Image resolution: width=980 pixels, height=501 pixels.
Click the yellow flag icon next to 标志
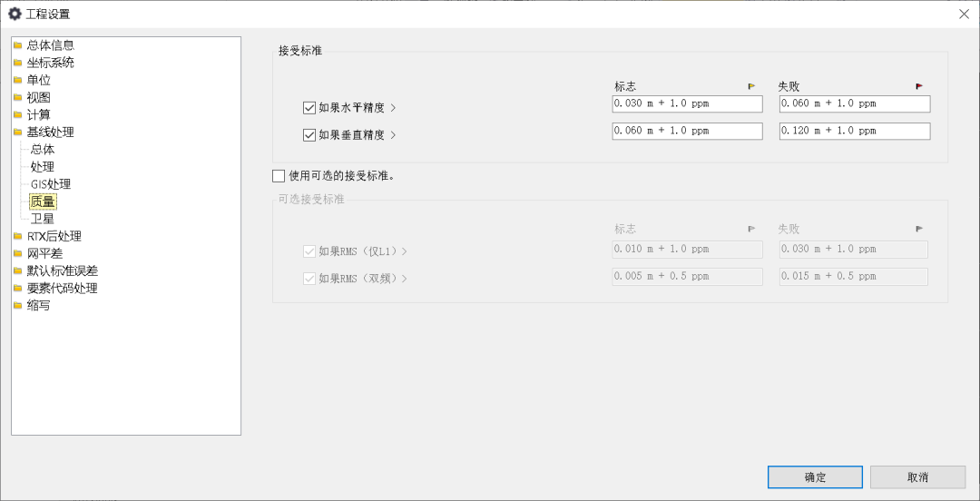[x=752, y=86]
